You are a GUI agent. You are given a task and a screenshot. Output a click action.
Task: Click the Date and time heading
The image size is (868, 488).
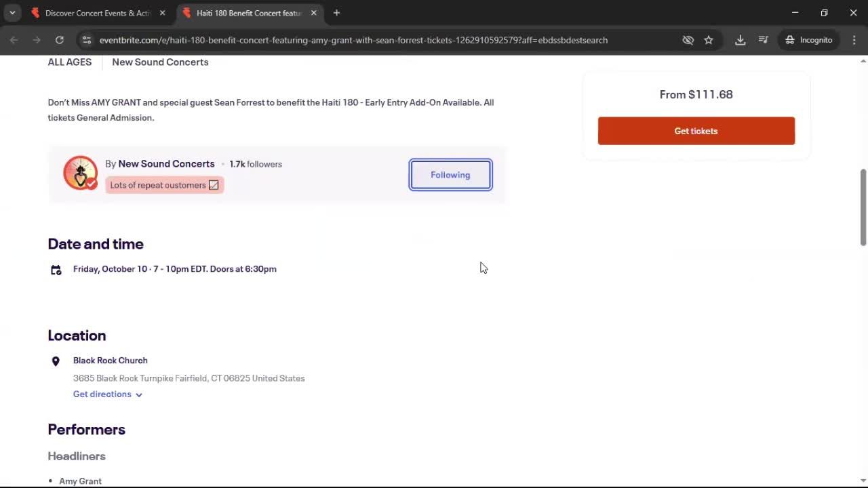click(x=96, y=244)
